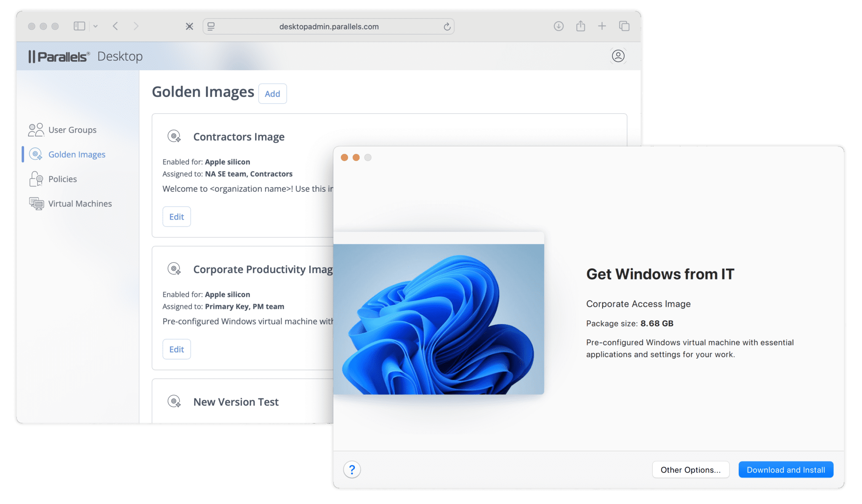The height and width of the screenshot is (504, 862).
Task: Navigate back in the browser
Action: click(115, 26)
